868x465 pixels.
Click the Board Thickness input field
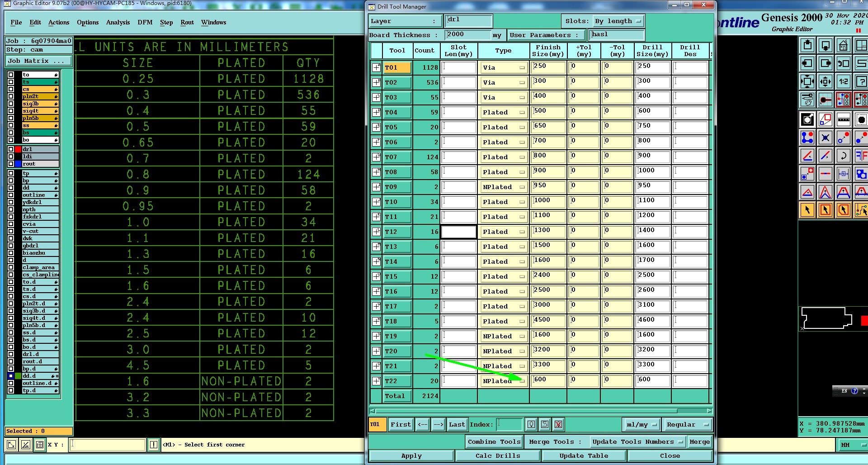pyautogui.click(x=468, y=35)
